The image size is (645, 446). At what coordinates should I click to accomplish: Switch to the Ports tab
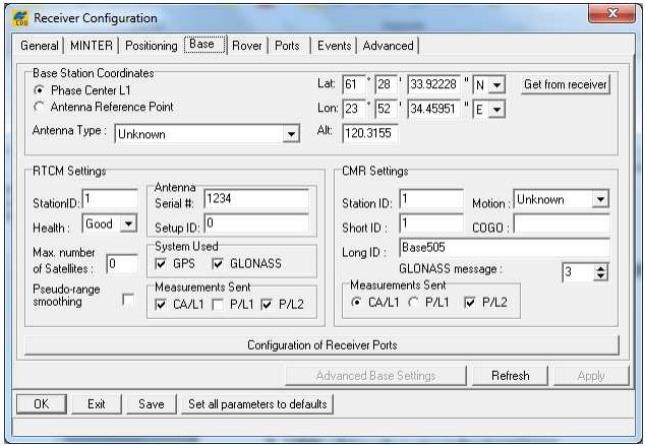tap(287, 45)
